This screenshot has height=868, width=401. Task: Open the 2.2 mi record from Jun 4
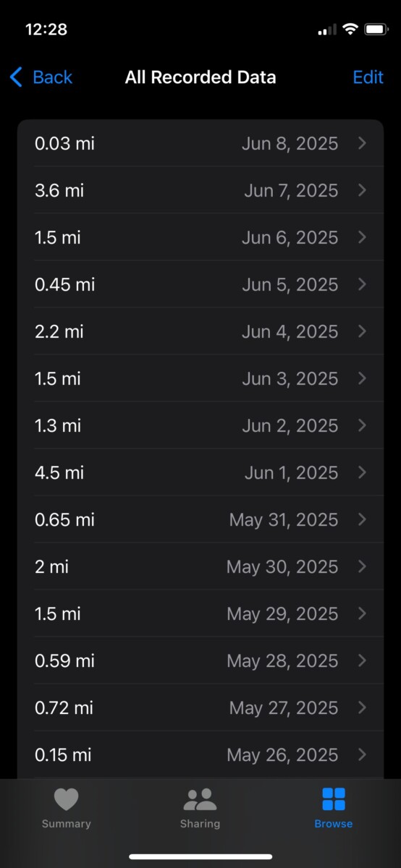point(200,331)
